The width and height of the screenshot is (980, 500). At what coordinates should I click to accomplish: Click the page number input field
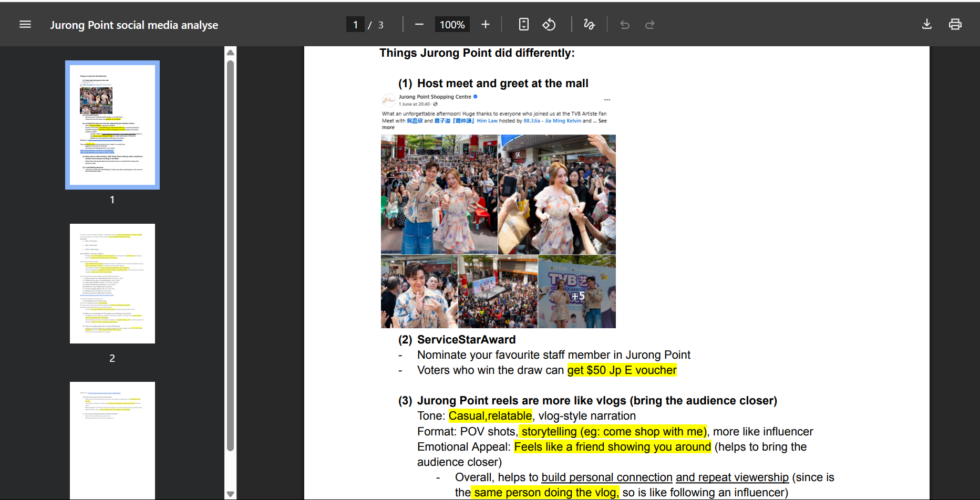pyautogui.click(x=356, y=25)
